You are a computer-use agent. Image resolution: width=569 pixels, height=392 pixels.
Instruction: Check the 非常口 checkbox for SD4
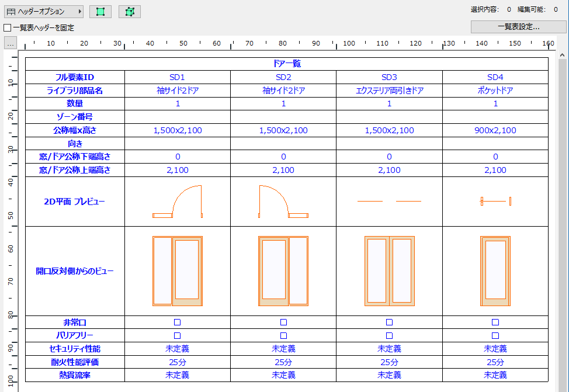point(495,322)
